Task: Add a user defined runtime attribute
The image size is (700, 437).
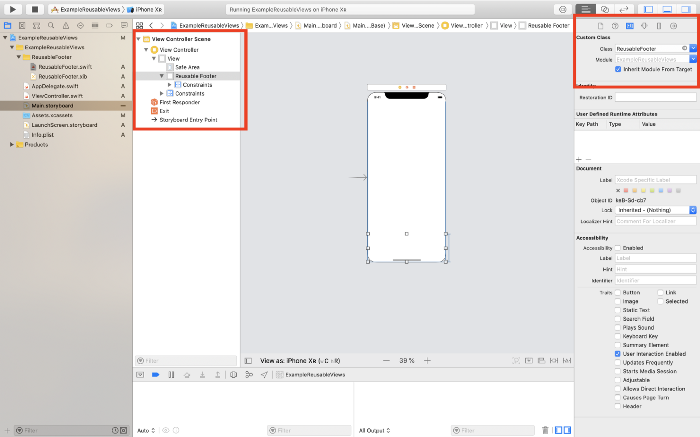Action: pos(579,159)
